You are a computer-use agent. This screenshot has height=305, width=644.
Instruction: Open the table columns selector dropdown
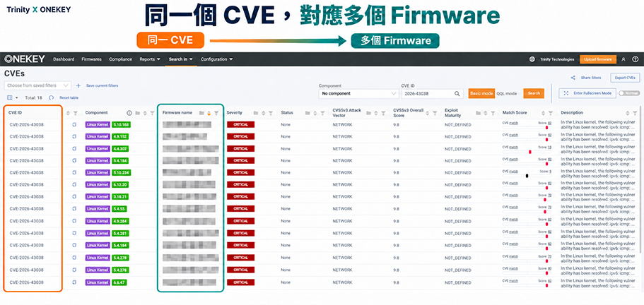(13, 97)
